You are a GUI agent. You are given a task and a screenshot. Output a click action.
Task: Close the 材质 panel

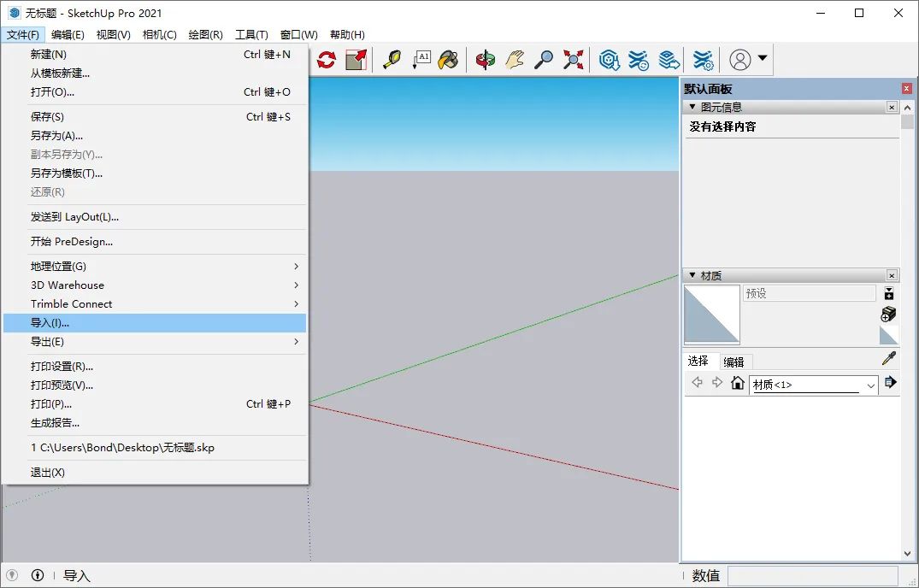pos(892,275)
